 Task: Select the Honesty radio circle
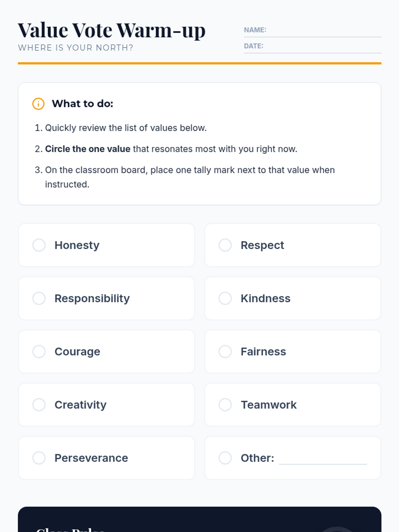(x=39, y=245)
